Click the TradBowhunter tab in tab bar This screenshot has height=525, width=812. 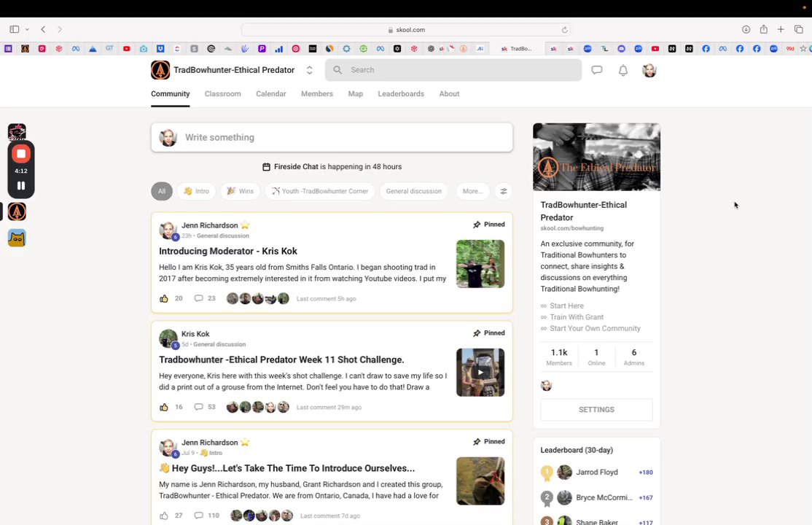point(516,49)
